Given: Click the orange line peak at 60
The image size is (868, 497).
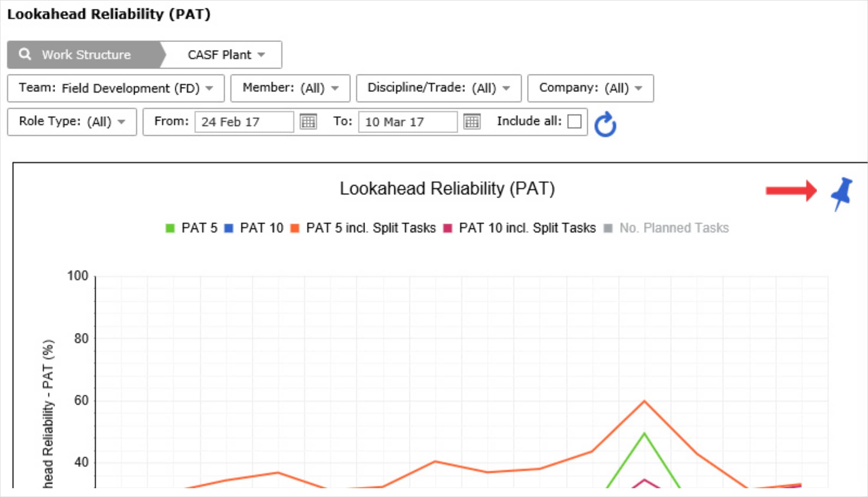Looking at the screenshot, I should (644, 401).
